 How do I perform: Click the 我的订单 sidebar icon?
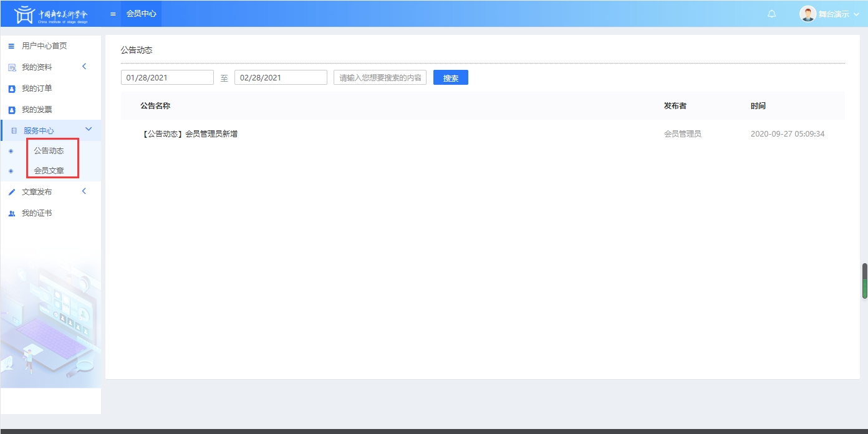pyautogui.click(x=11, y=89)
